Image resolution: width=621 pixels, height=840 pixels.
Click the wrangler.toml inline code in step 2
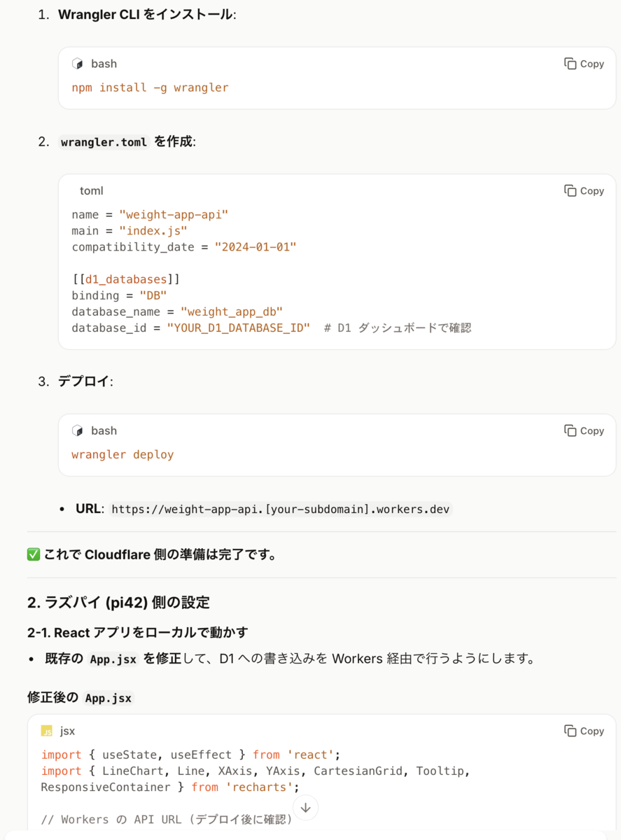click(104, 142)
